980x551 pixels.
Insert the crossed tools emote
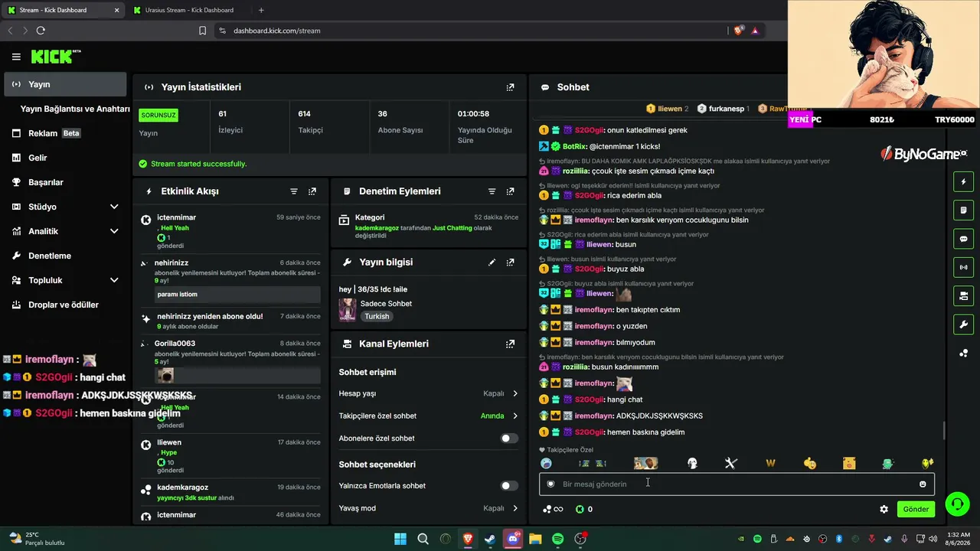pos(730,463)
